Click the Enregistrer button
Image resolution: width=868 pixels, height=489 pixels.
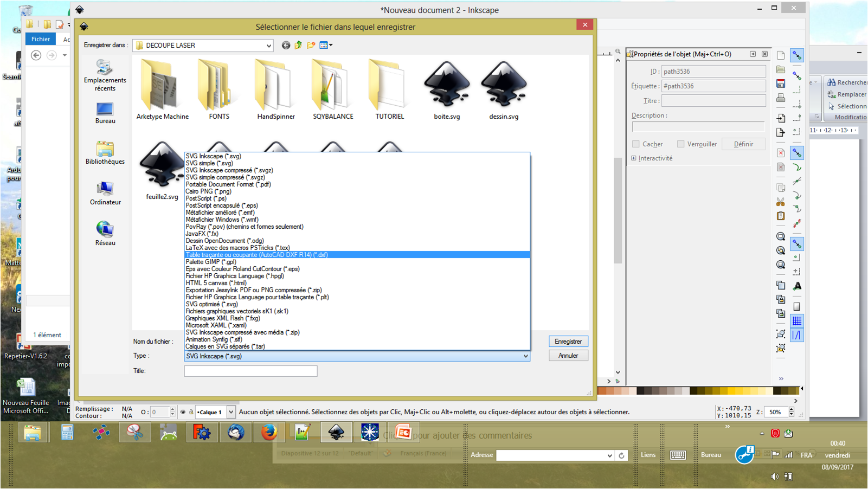568,342
